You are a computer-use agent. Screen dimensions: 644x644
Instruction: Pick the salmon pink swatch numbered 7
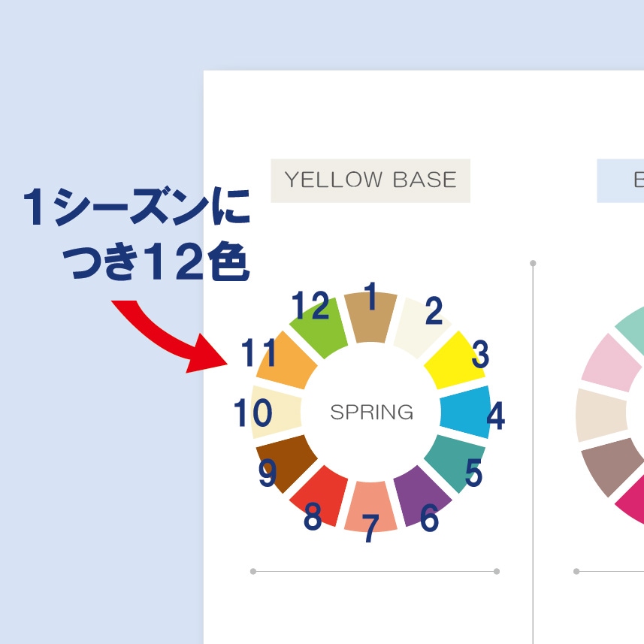click(370, 505)
